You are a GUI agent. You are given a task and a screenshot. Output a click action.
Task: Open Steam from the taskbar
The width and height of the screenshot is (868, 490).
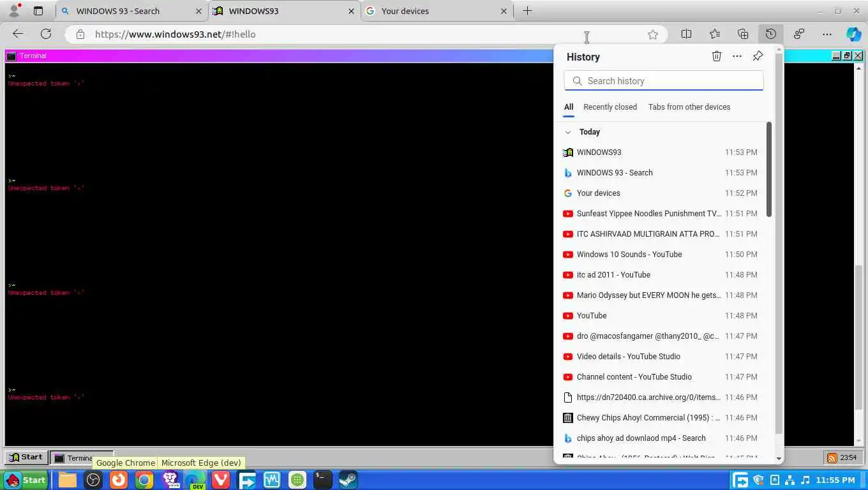pyautogui.click(x=348, y=480)
